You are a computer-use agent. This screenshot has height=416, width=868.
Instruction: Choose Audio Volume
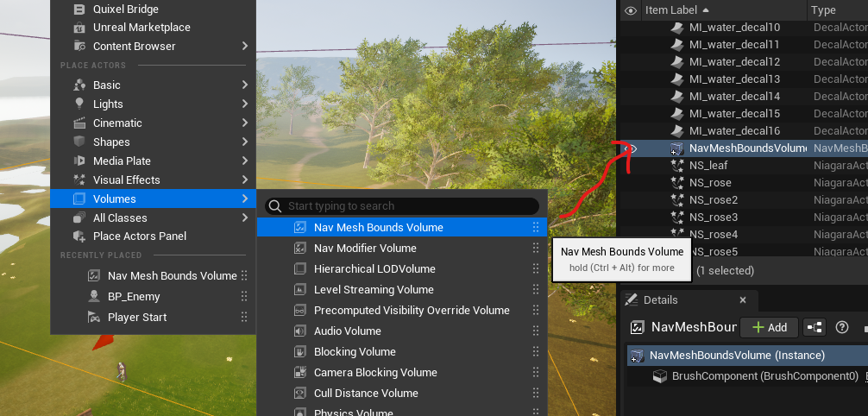click(x=402, y=331)
